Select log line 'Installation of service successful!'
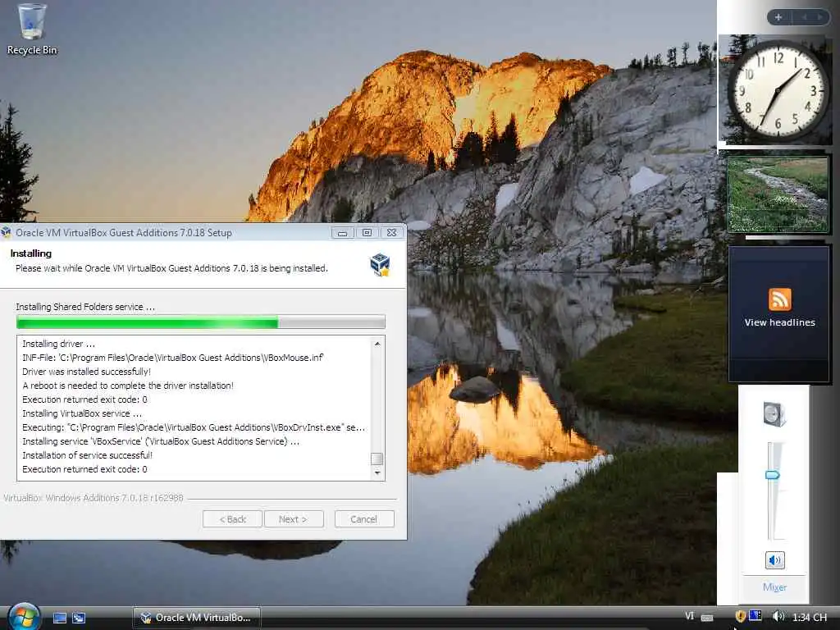The height and width of the screenshot is (630, 840). (x=87, y=455)
